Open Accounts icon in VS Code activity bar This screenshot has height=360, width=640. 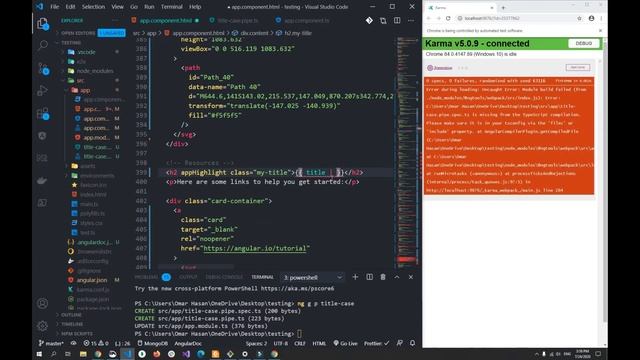point(42,303)
